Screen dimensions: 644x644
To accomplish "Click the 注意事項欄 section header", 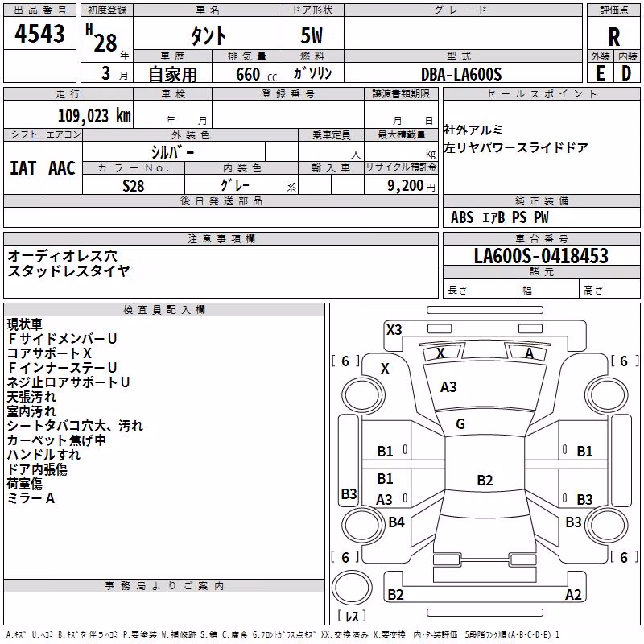I will pos(221,238).
